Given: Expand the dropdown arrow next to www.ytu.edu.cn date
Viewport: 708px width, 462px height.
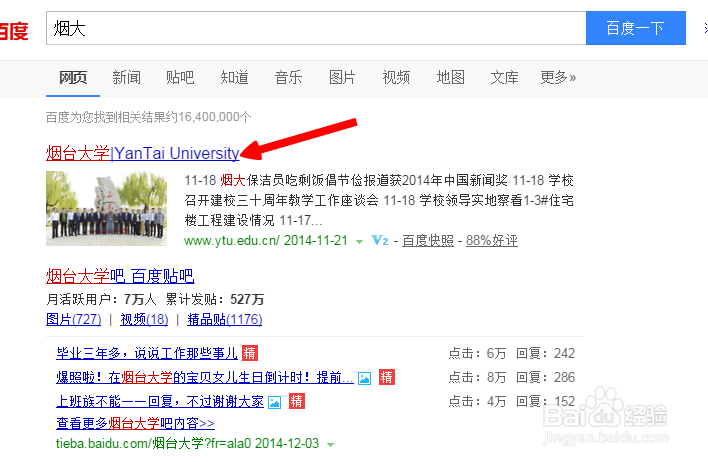Looking at the screenshot, I should [x=359, y=242].
